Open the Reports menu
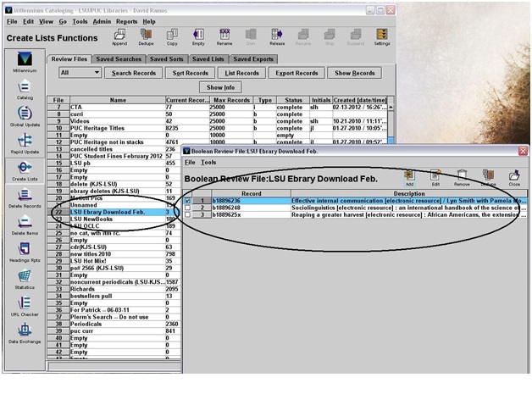Viewport: 532px width, 394px height. point(127,20)
